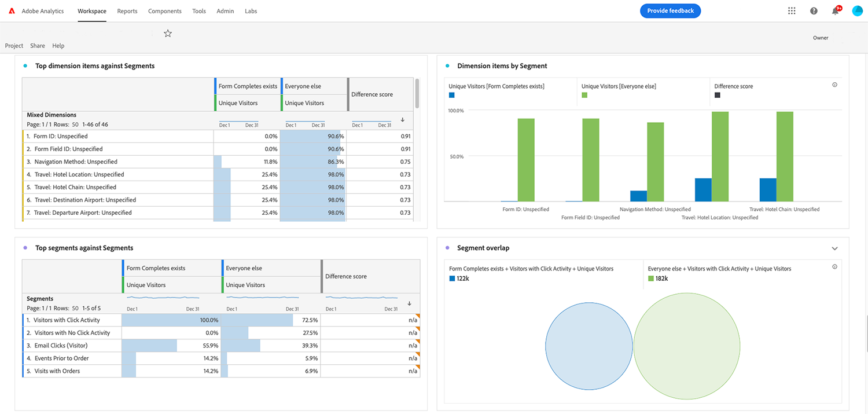Click the scrollbar of Top dimension items table
This screenshot has height=414, width=868.
(417, 94)
